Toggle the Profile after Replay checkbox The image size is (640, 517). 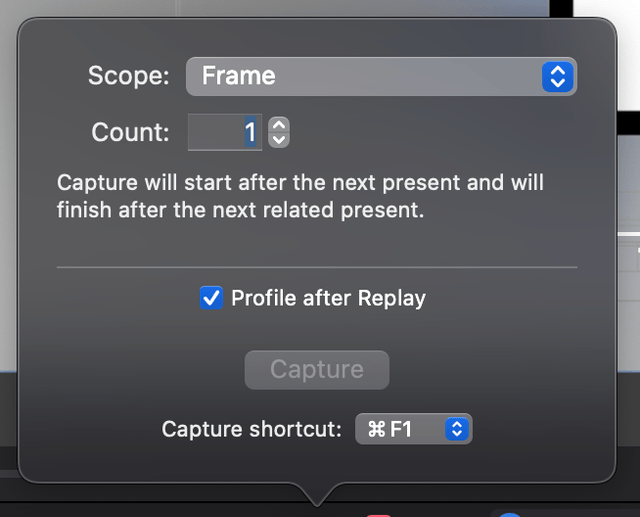211,298
